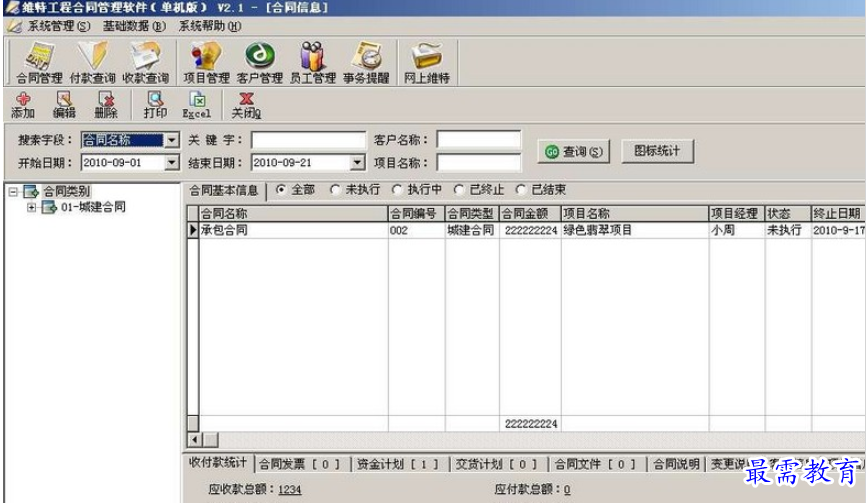Click the 应收款总额 1234 link

click(290, 490)
